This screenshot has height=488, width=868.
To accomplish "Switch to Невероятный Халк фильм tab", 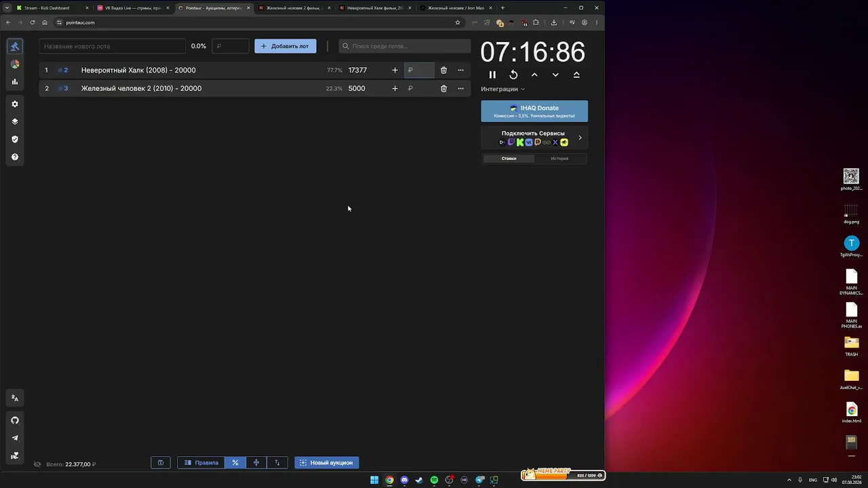I will tap(375, 8).
